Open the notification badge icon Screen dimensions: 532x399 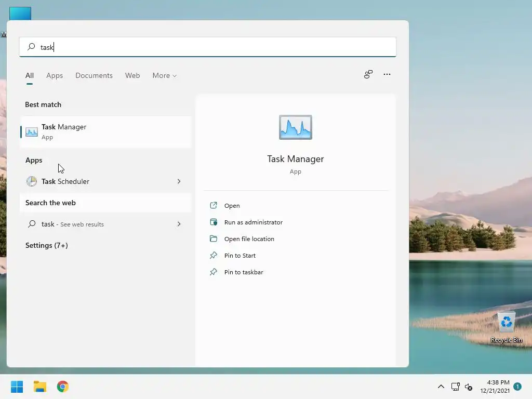pos(517,387)
